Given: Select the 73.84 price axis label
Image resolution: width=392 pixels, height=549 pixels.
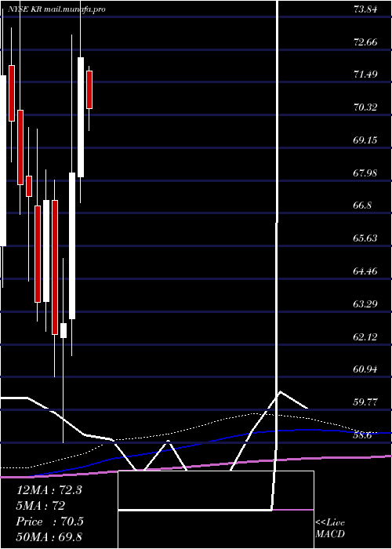Looking at the screenshot, I should [365, 9].
